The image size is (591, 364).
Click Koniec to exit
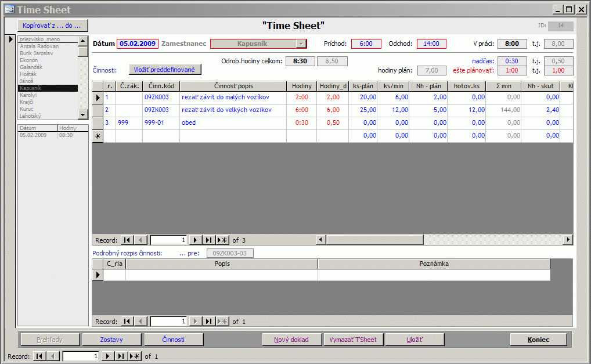[538, 340]
